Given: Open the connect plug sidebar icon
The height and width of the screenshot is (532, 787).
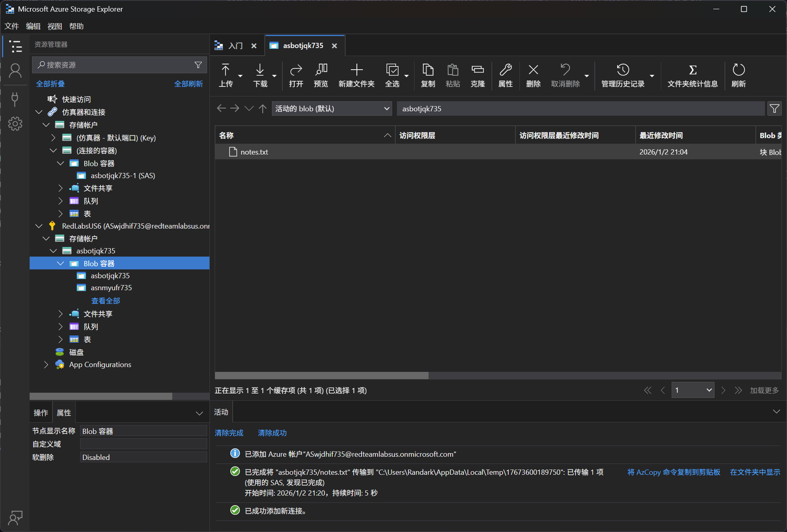Looking at the screenshot, I should tap(15, 99).
